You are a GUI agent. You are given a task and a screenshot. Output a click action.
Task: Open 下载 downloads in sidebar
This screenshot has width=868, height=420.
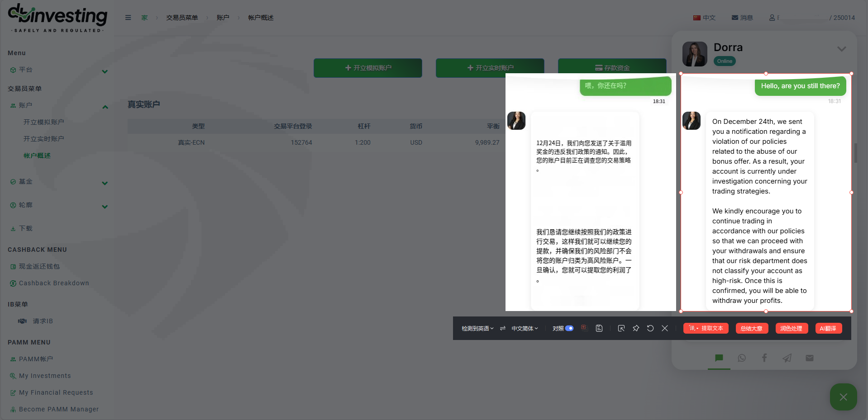[25, 228]
